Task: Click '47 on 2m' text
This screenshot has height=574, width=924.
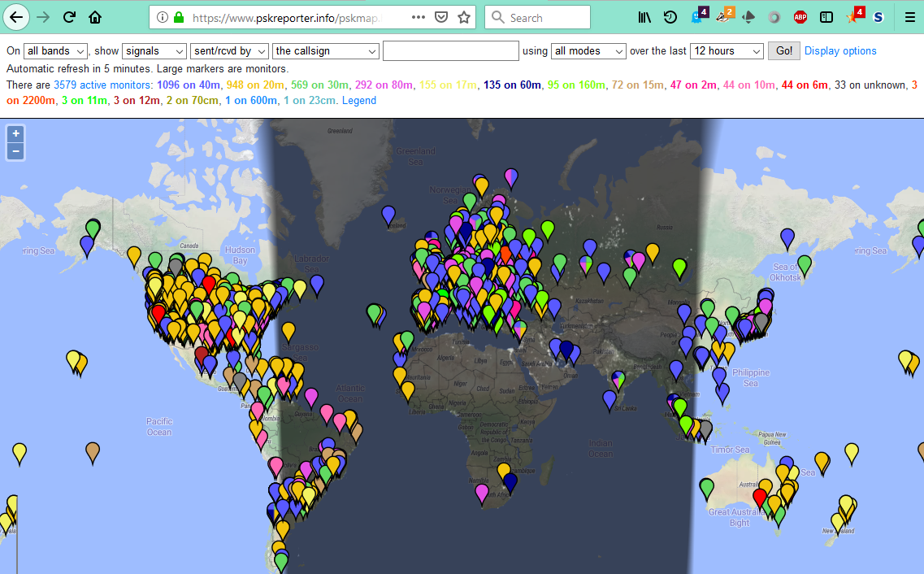Action: (693, 85)
